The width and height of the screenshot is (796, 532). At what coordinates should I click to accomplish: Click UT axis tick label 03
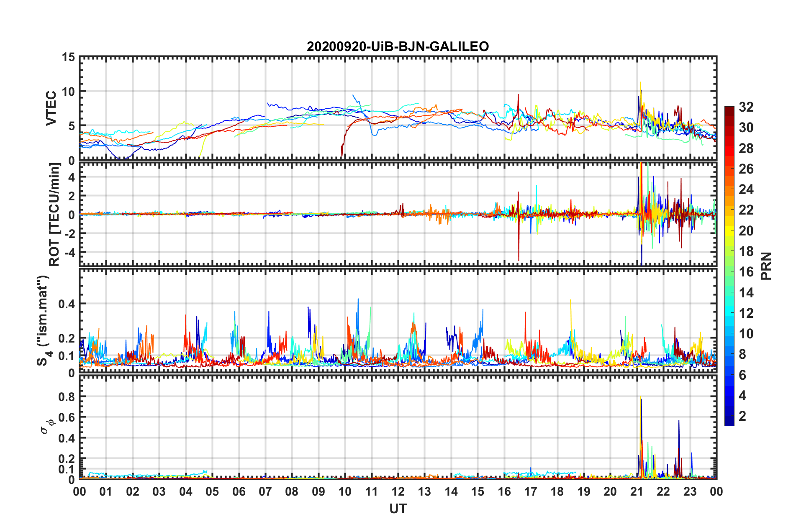159,491
